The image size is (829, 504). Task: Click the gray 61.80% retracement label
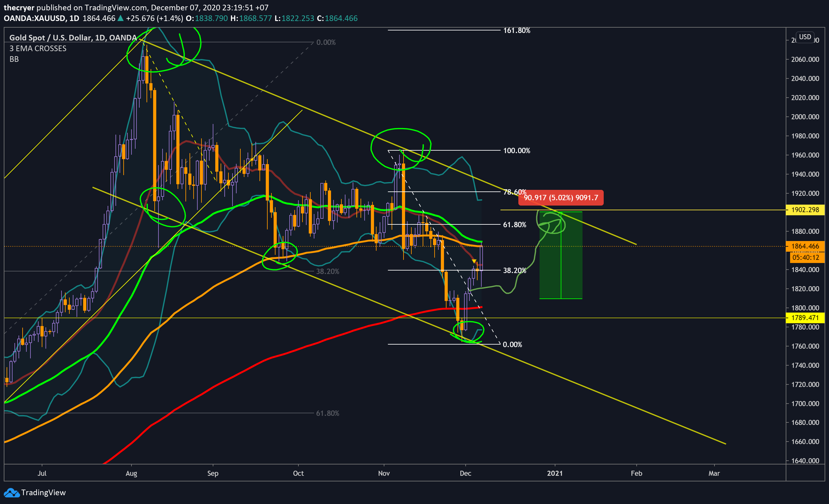(x=327, y=413)
